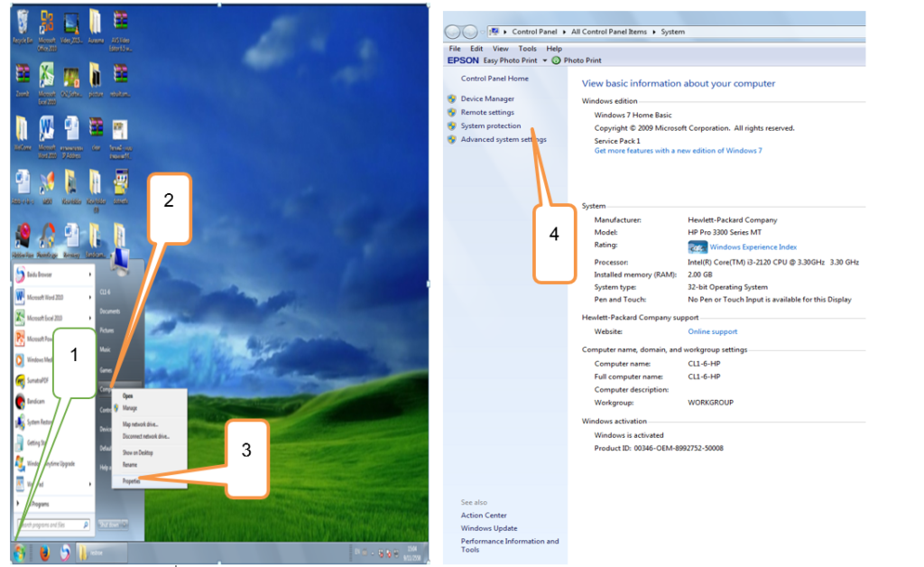Select Properties in the context menu
This screenshot has height=567, width=924.
click(133, 481)
